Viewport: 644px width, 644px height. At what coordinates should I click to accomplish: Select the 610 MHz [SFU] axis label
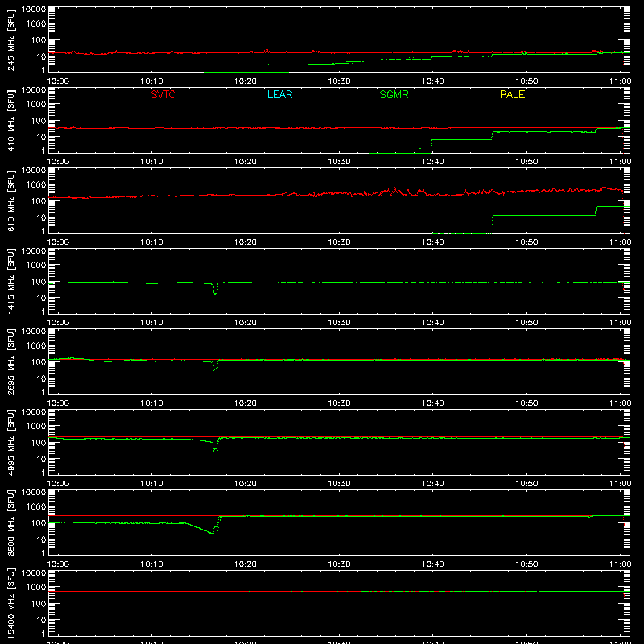click(10, 200)
